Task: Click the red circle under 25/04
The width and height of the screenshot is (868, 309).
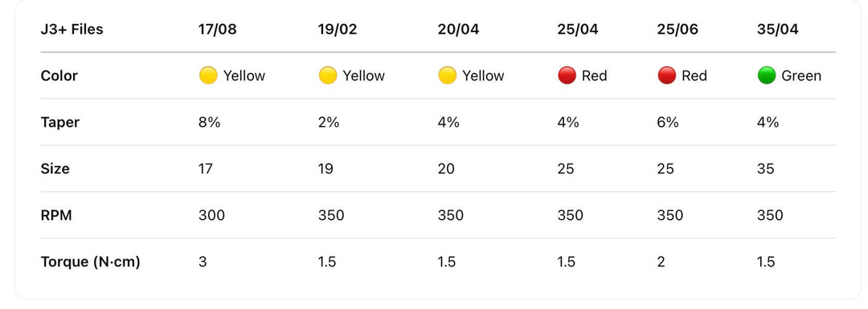Action: pos(567,75)
